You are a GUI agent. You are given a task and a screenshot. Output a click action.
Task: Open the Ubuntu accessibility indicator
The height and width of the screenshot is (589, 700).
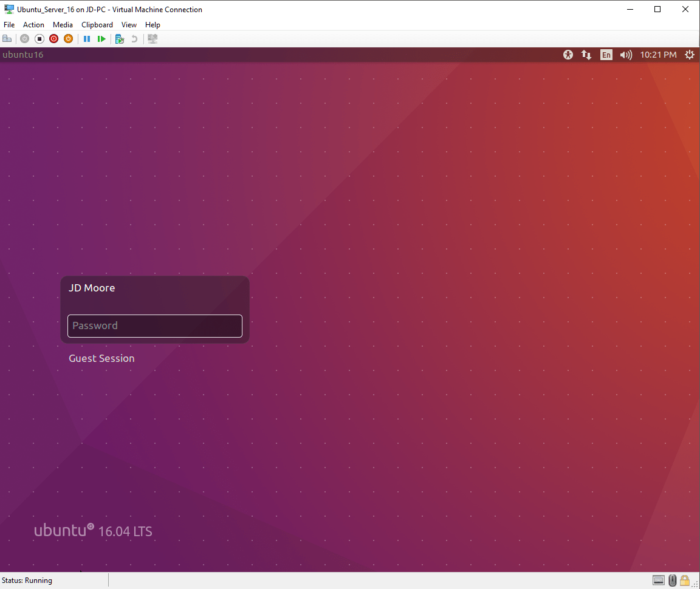(x=568, y=55)
